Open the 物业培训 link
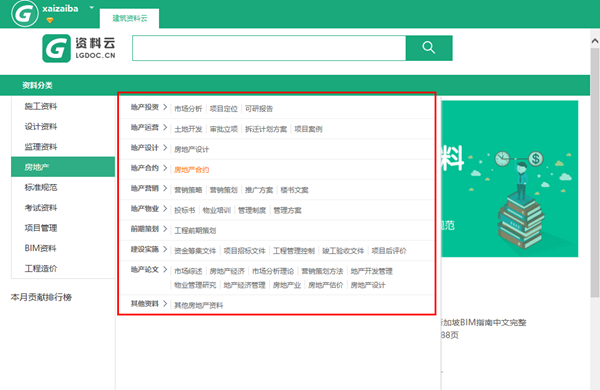The width and height of the screenshot is (600, 390). tap(217, 210)
